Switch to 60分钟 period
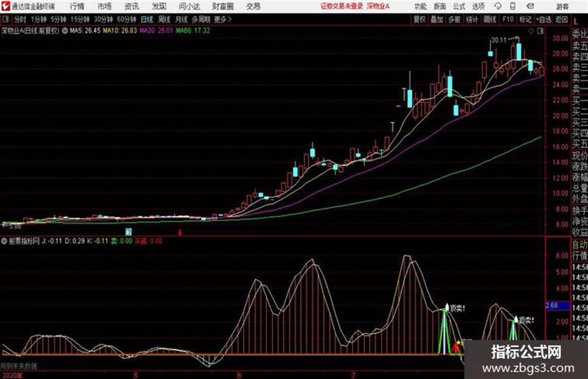 click(126, 19)
